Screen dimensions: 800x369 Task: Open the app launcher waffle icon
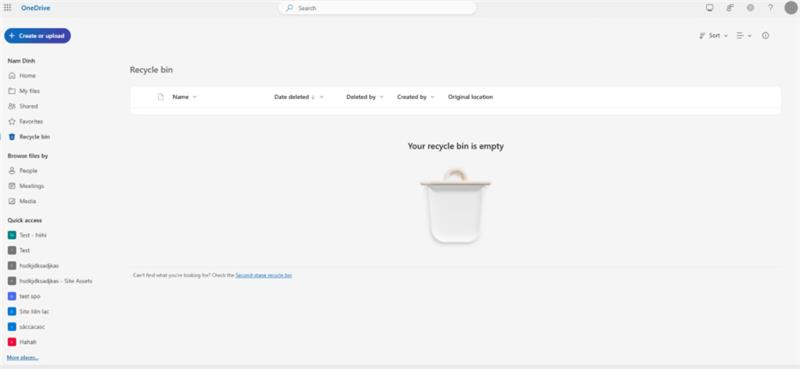point(8,8)
